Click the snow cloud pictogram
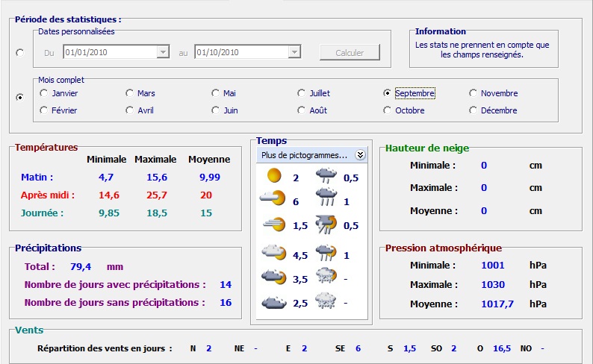Viewport: 593px width, 364px height. tap(326, 301)
